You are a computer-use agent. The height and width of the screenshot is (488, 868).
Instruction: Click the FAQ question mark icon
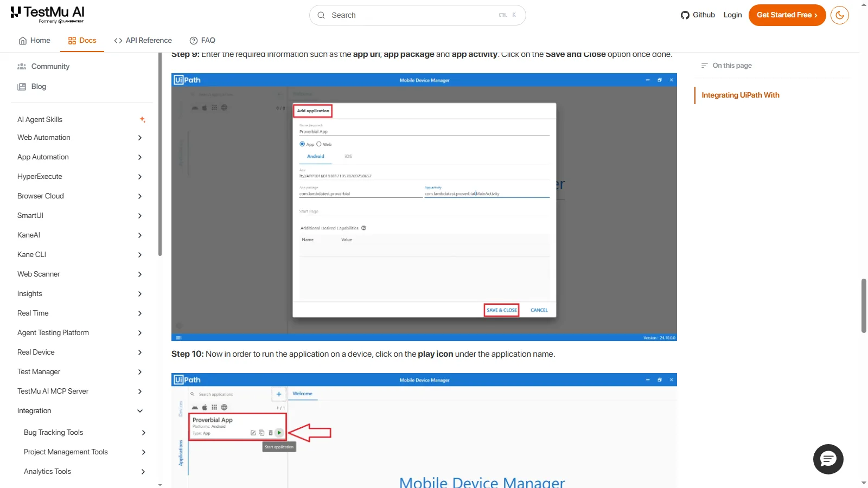[194, 41]
